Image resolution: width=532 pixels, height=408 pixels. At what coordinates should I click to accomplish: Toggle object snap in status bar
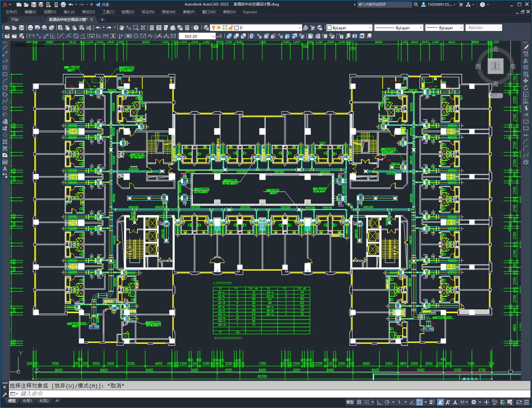coord(420,402)
